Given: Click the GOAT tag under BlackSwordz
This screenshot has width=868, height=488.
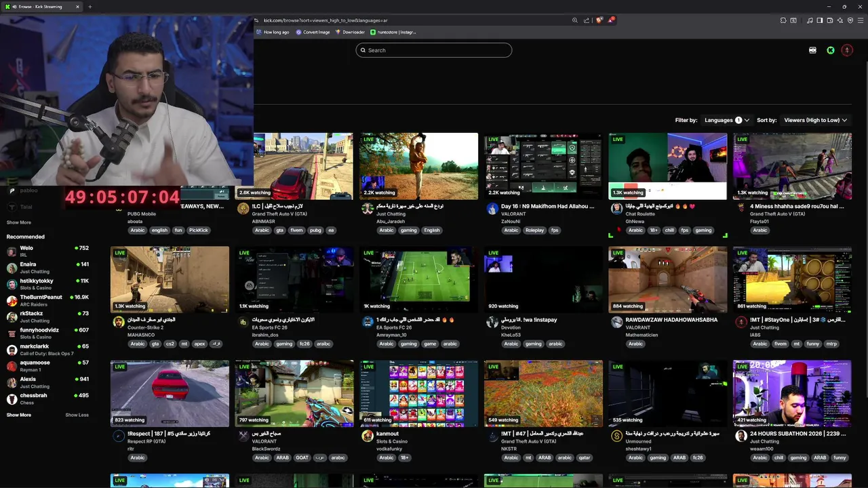Looking at the screenshot, I should [302, 458].
